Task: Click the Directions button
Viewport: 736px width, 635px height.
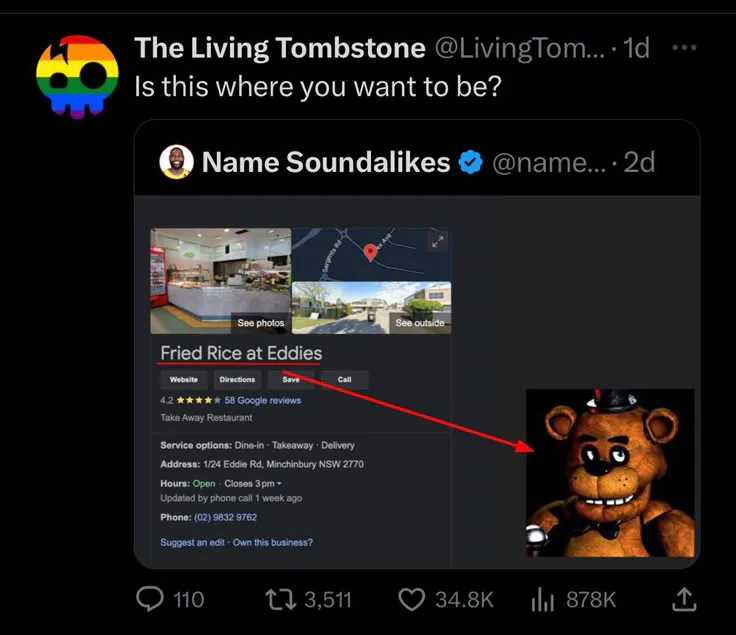Action: tap(237, 380)
